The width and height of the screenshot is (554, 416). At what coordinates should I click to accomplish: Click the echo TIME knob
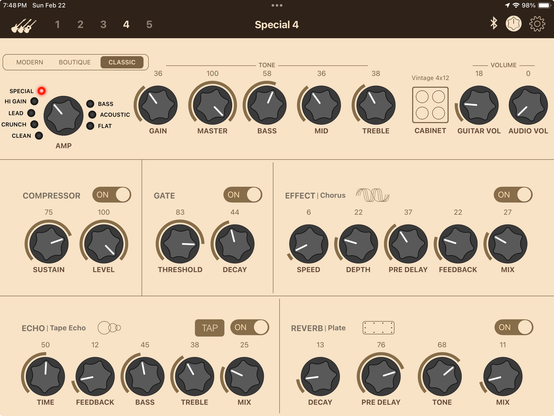point(45,376)
